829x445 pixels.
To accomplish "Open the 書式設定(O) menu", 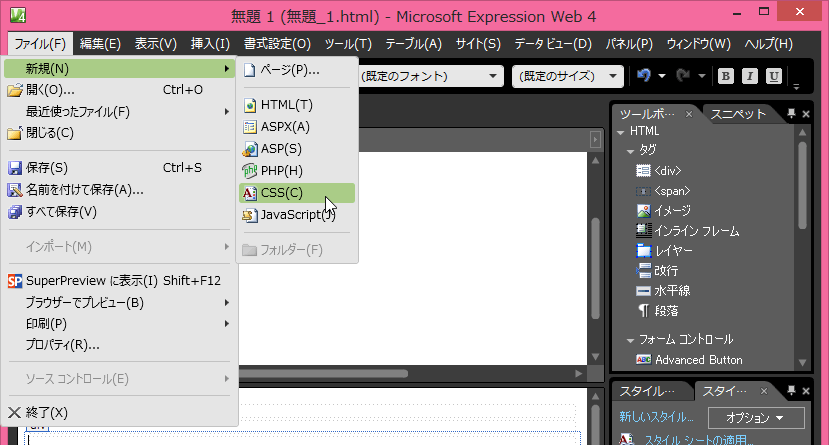I will pos(277,43).
